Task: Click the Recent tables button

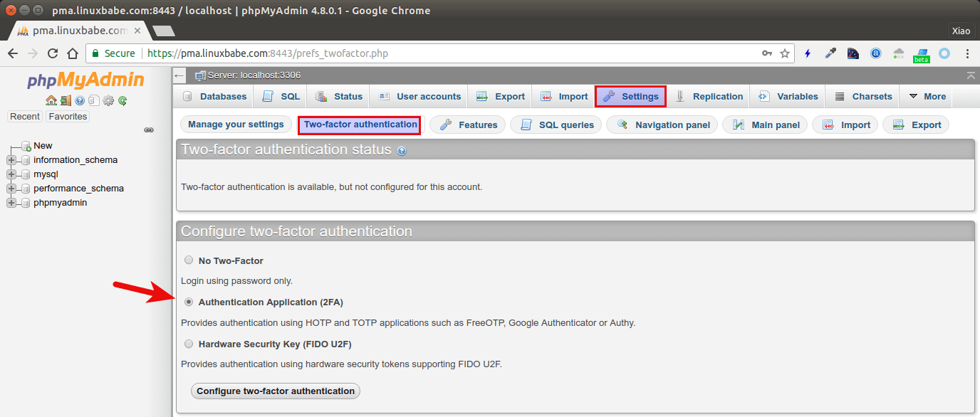Action: (25, 117)
